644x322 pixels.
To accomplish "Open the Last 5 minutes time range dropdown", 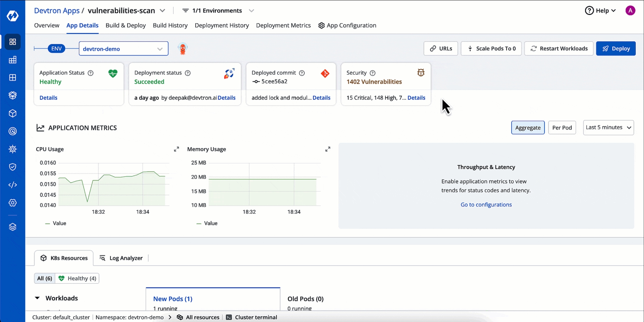I will (x=608, y=128).
